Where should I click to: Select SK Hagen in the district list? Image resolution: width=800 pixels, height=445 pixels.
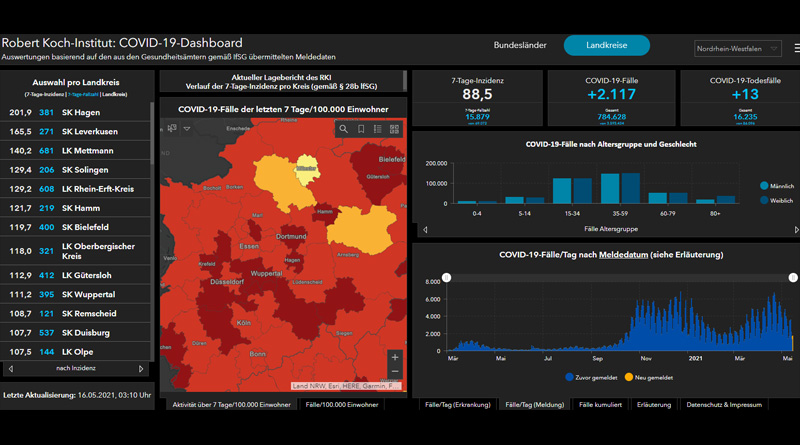tap(76, 112)
